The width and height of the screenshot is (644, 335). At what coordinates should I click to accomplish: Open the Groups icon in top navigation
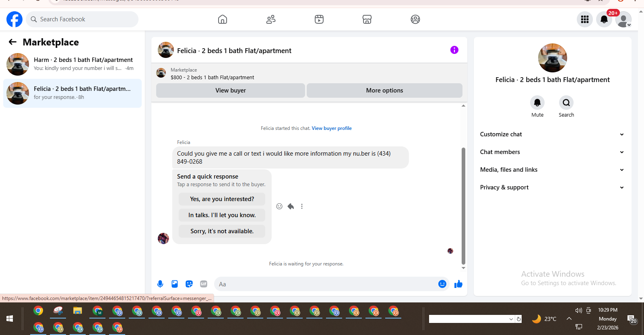click(415, 19)
